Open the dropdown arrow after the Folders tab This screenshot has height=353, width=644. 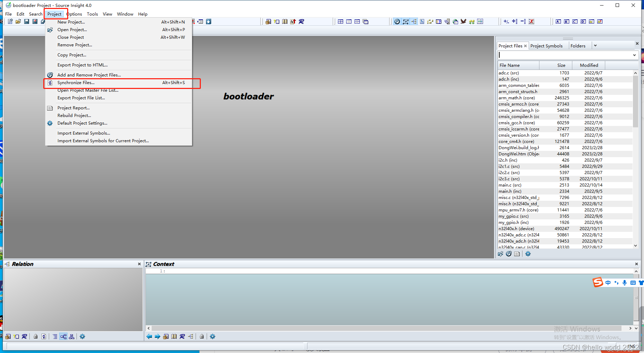click(x=595, y=46)
